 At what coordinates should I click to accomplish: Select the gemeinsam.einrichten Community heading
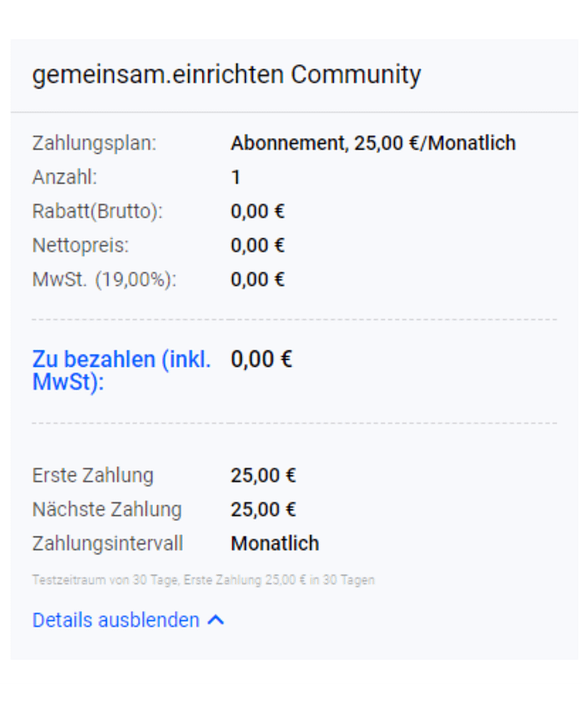point(226,75)
